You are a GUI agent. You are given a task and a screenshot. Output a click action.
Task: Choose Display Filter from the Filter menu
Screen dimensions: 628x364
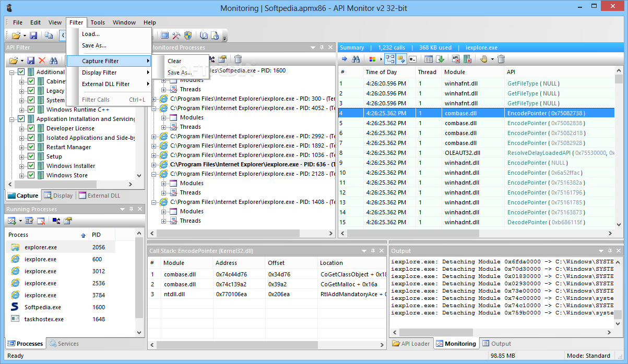pos(109,72)
